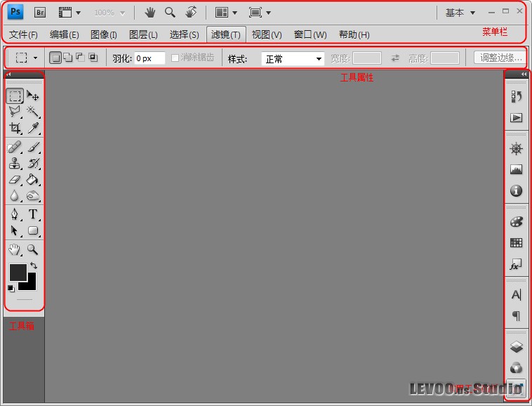Open the Styles panel icon

click(x=516, y=264)
